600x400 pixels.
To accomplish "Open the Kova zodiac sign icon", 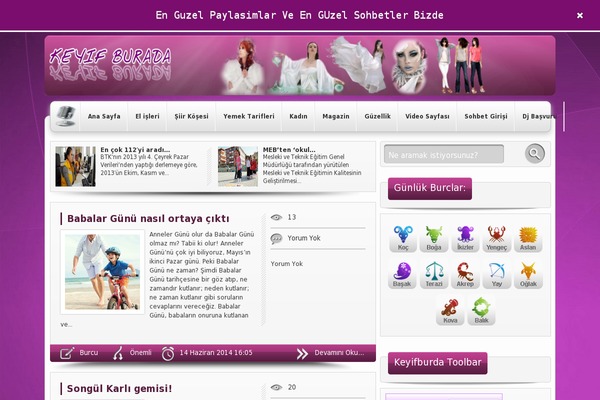I will [x=450, y=311].
